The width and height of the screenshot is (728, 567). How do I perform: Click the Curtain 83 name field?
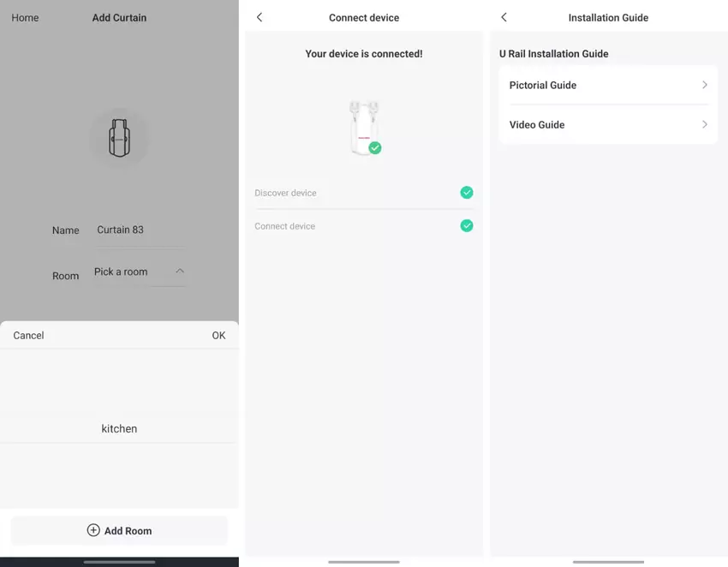139,230
